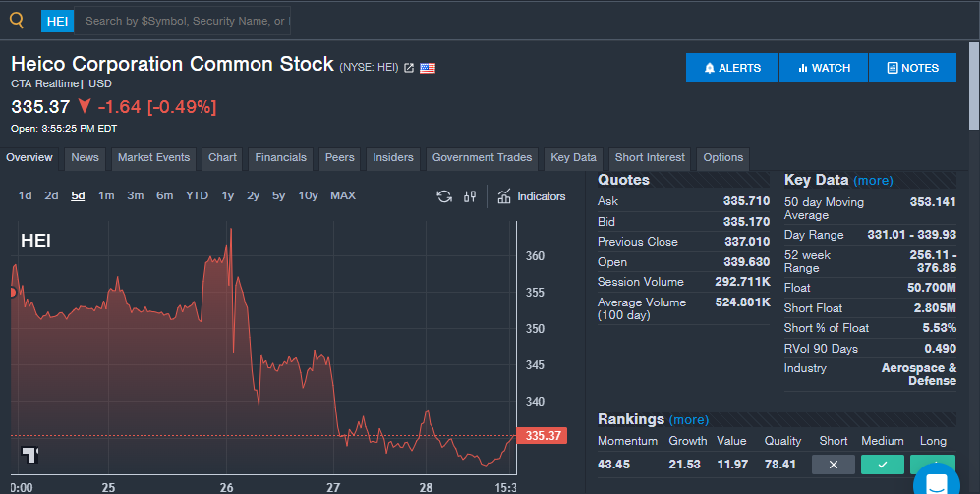Click the bell ALERTS button
Screen dimensions: 980x494
(x=732, y=68)
